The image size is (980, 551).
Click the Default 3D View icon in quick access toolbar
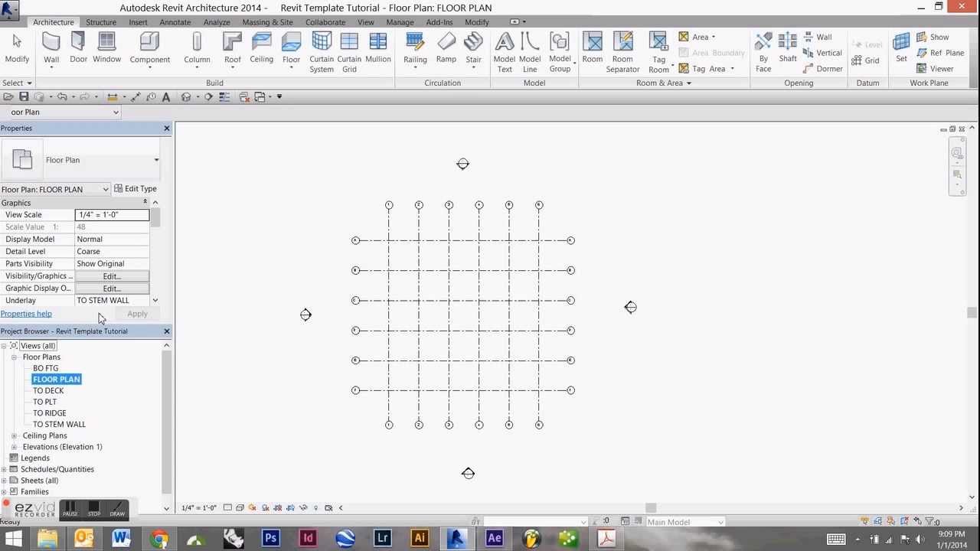[x=185, y=96]
